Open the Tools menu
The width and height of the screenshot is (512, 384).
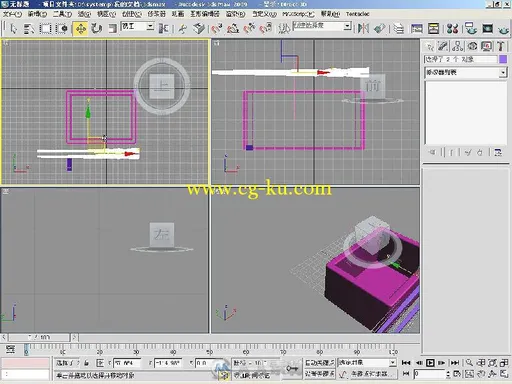pyautogui.click(x=62, y=14)
